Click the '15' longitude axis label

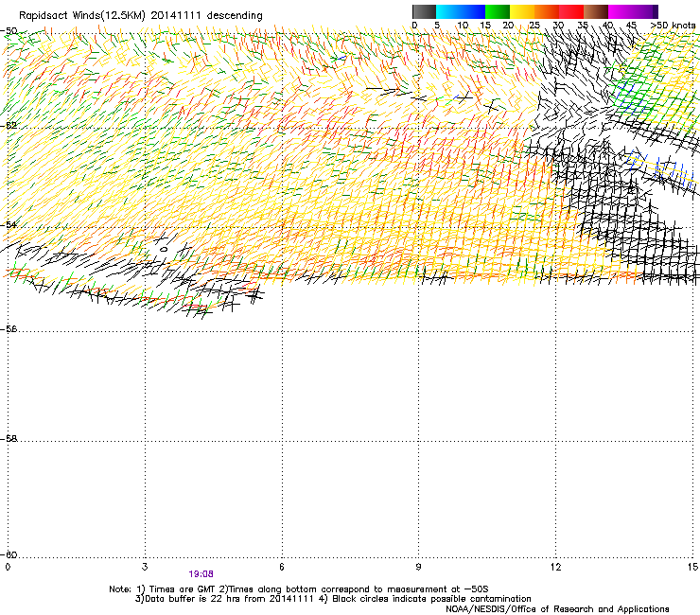(692, 567)
